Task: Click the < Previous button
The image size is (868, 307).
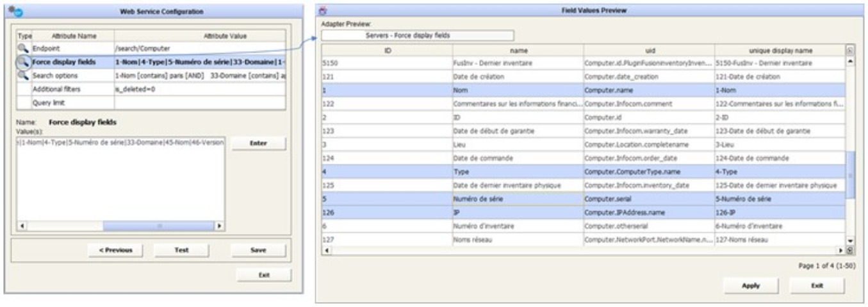Action: (116, 251)
